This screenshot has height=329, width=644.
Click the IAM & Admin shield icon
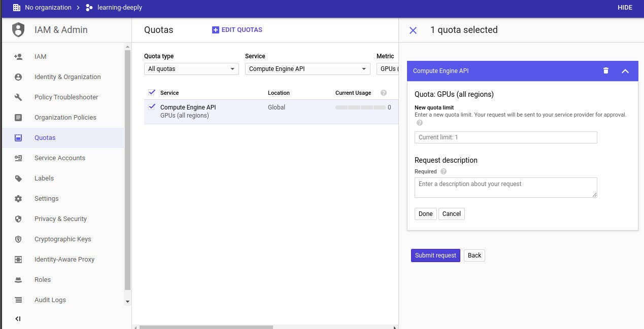click(18, 30)
